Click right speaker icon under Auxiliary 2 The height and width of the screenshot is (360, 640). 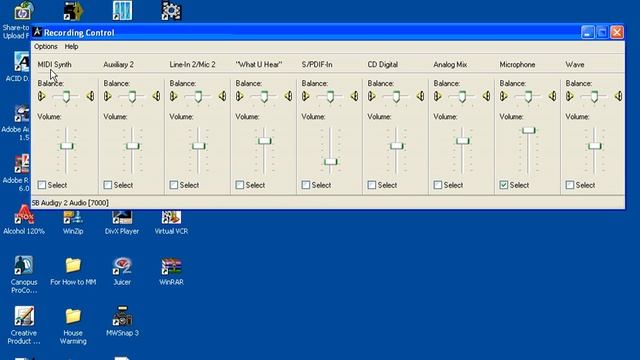[156, 96]
